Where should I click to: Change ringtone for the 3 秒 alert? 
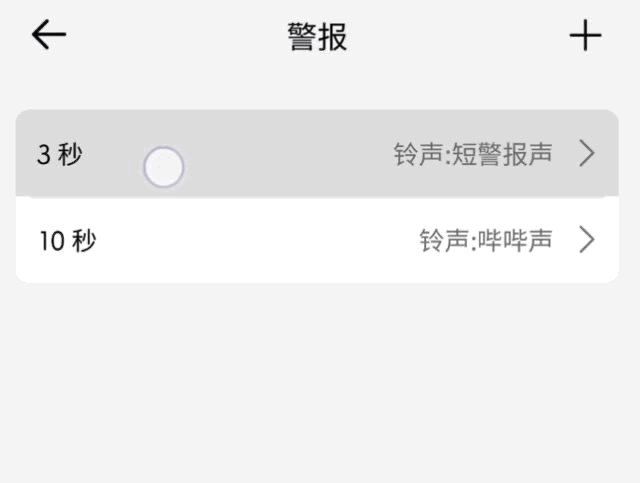tap(473, 154)
